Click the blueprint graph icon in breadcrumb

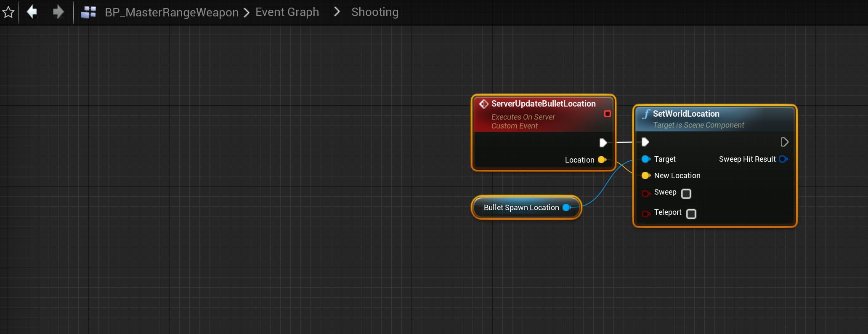coord(88,12)
